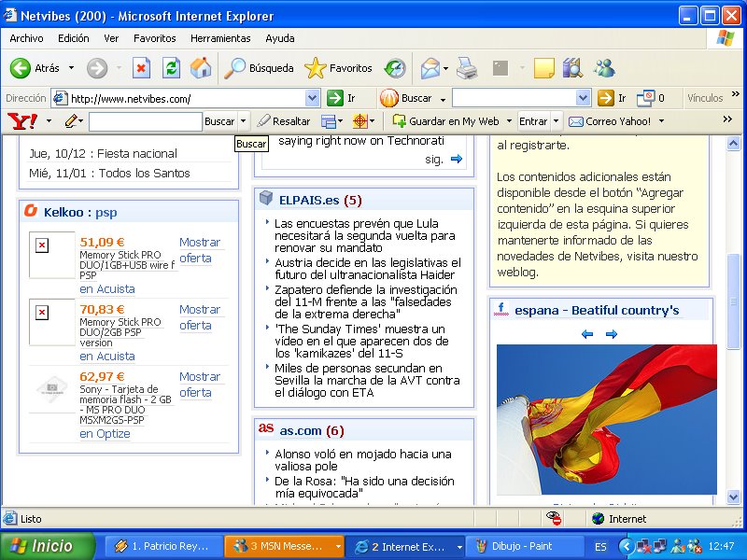Open the Favoritos menu
The image size is (747, 560).
pos(154,38)
